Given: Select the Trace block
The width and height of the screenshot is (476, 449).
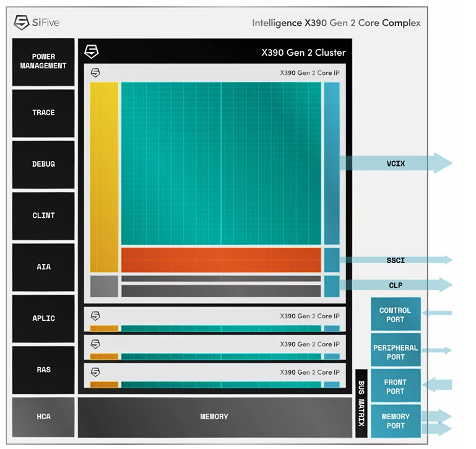Looking at the screenshot, I should pyautogui.click(x=43, y=113).
